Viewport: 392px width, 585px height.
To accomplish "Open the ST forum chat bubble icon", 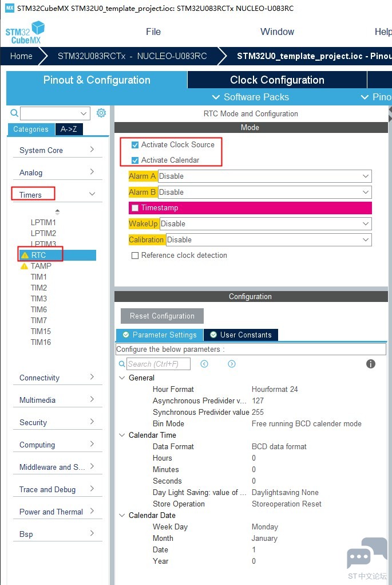I will [x=367, y=553].
